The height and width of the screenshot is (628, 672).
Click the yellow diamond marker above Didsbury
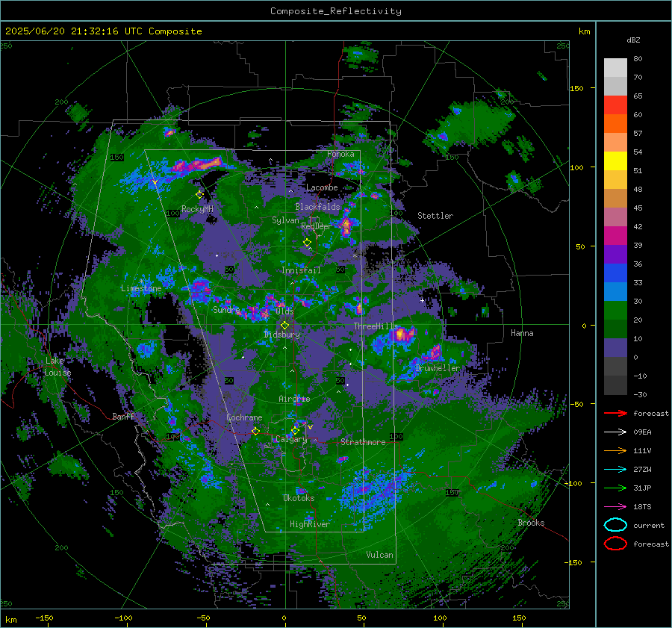(x=284, y=326)
